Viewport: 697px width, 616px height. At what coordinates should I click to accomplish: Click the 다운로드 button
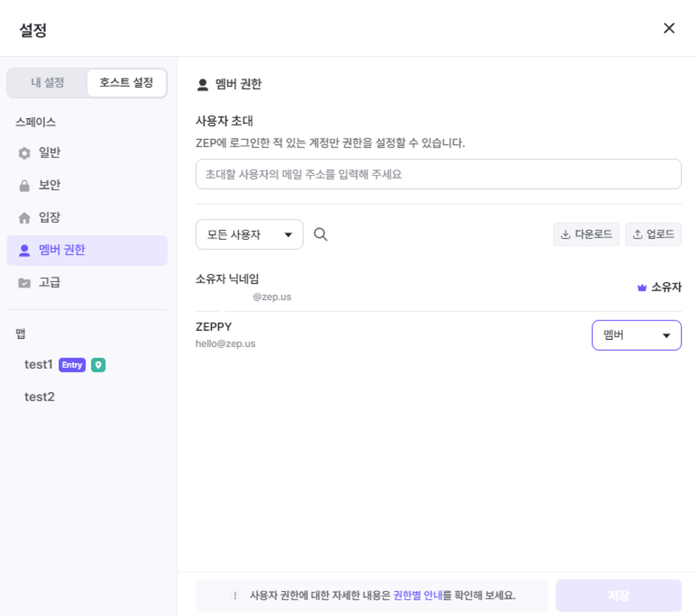[586, 234]
